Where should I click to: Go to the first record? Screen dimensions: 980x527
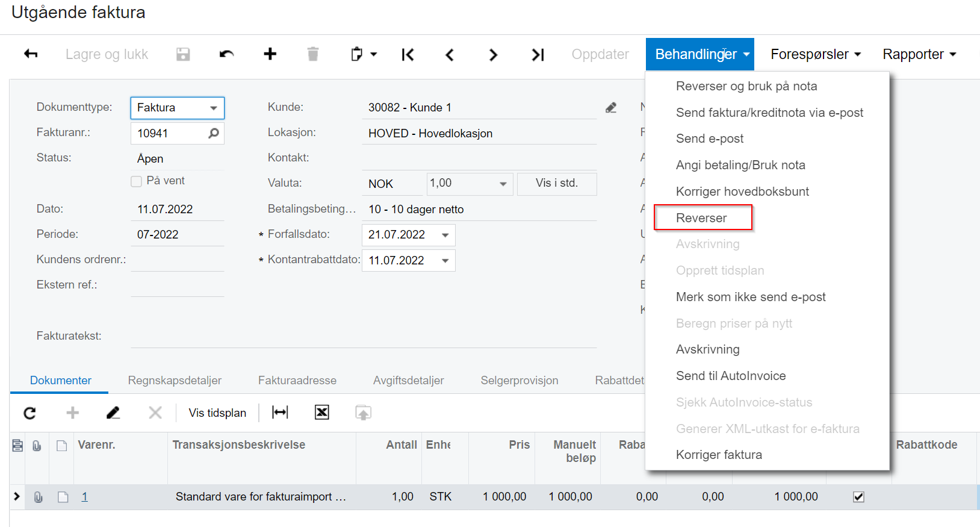(x=408, y=55)
